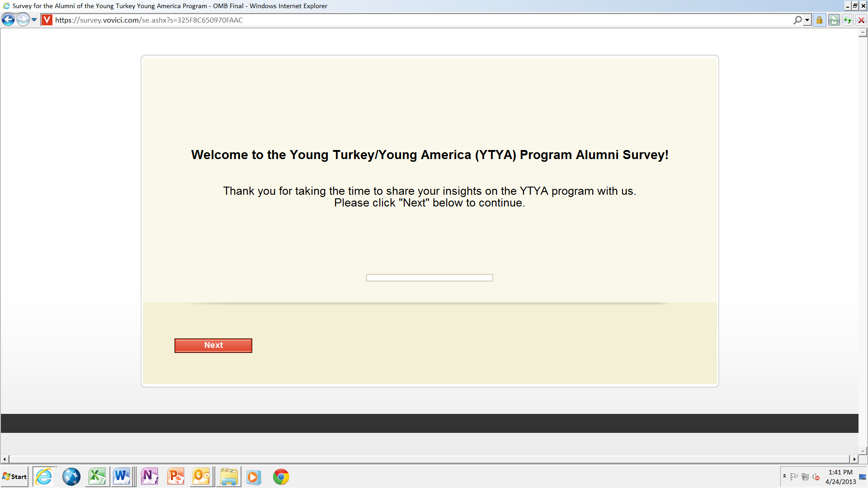Open the Start menu
Image resolution: width=868 pixels, height=488 pixels.
click(14, 477)
